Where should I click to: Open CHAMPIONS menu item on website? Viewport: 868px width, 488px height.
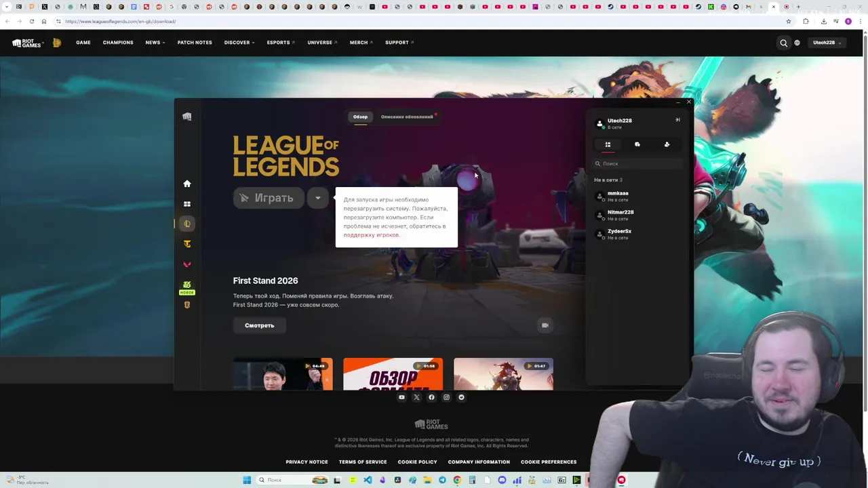(118, 43)
